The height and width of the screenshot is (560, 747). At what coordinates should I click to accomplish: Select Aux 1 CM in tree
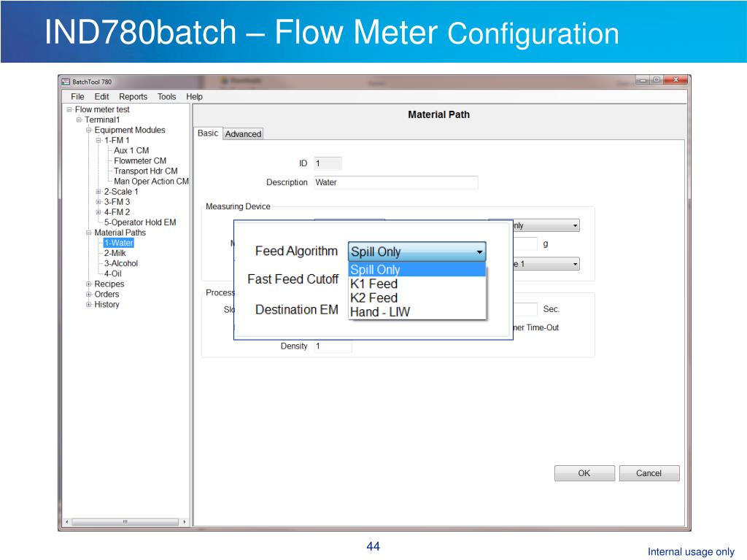pyautogui.click(x=131, y=150)
